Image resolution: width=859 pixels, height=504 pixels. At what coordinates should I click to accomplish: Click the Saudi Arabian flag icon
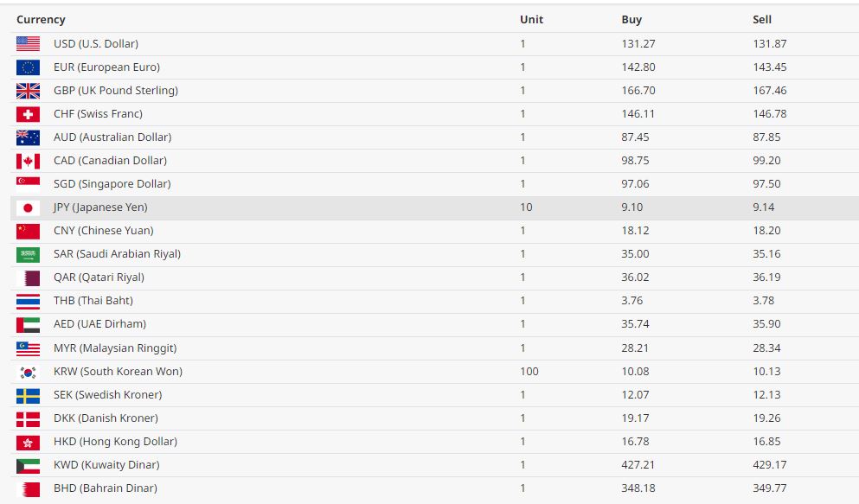28,254
